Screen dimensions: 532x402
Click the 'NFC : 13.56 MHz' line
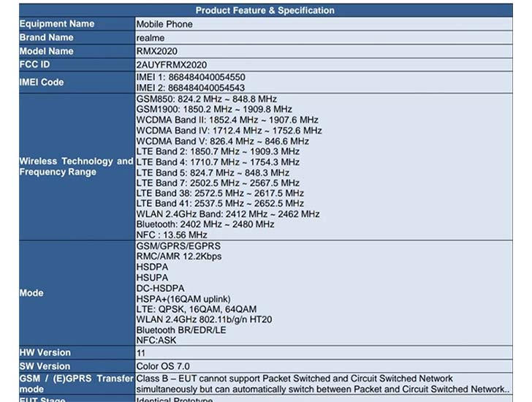172,235
